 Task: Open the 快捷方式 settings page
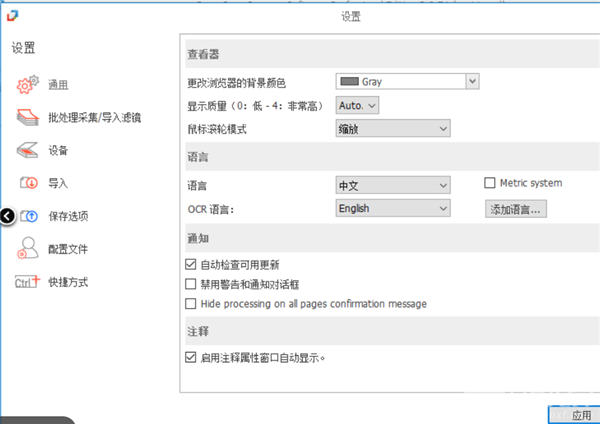pyautogui.click(x=68, y=282)
